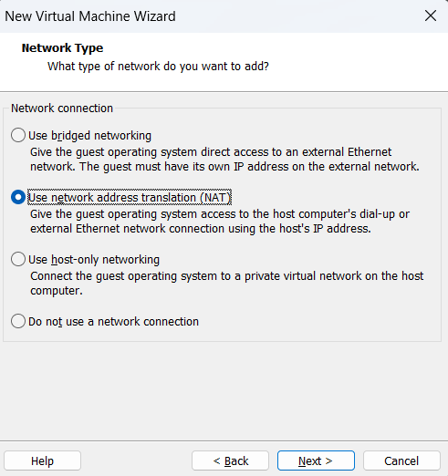Choose the no network connection radio button

[18, 321]
